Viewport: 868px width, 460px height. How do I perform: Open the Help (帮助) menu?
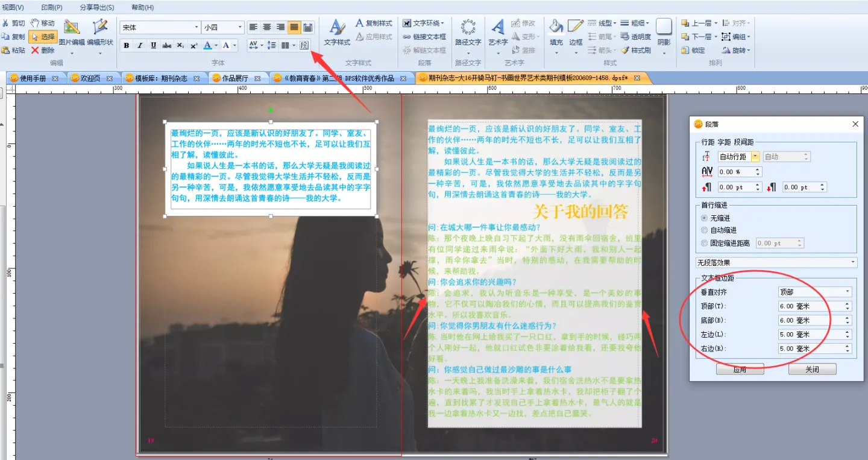click(x=142, y=7)
